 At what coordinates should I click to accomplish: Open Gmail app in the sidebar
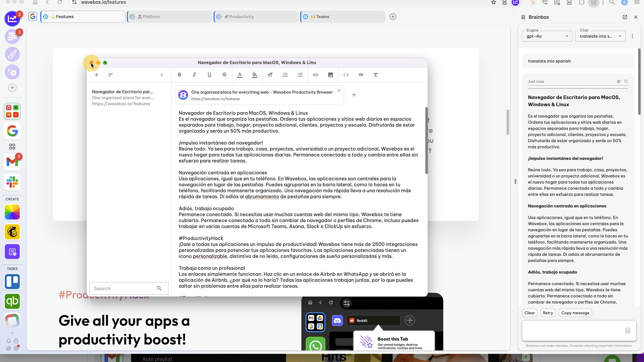tap(12, 162)
